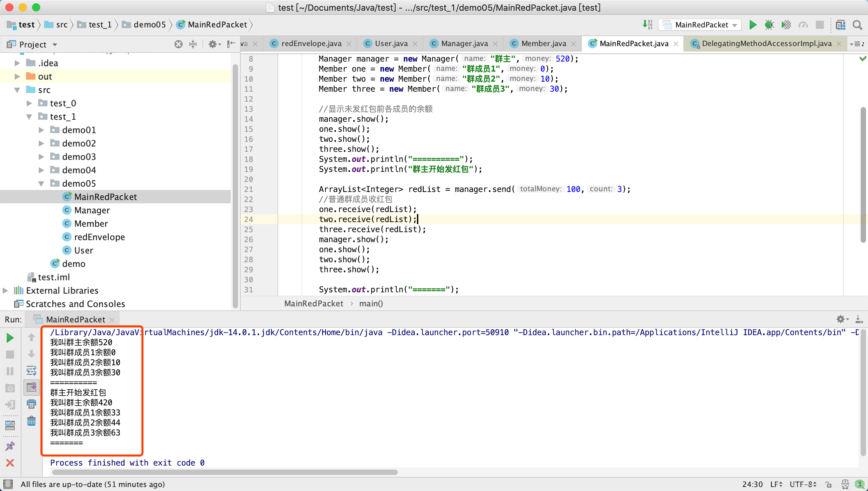This screenshot has width=868, height=491.
Task: Close the MainRedPacket.java editor tab
Action: (x=676, y=44)
